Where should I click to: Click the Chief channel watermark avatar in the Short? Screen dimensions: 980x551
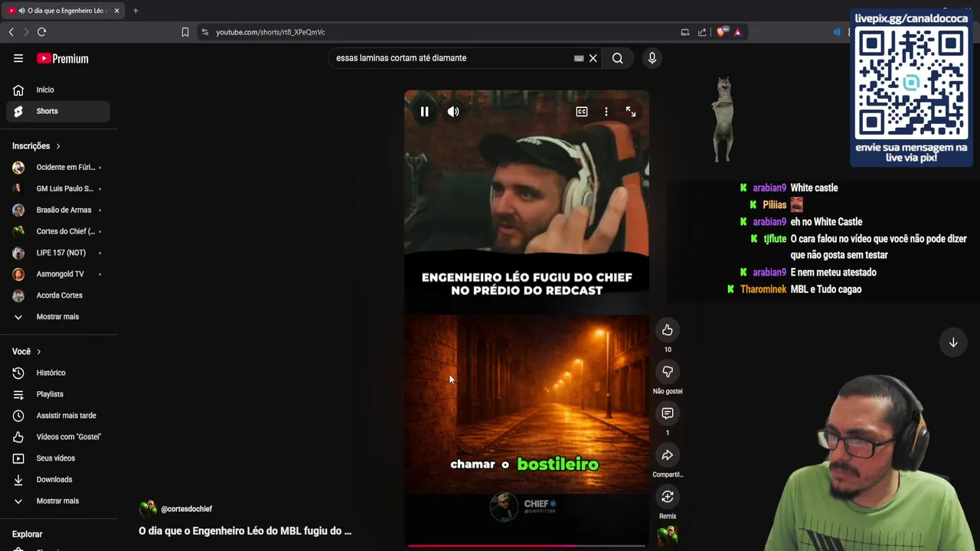click(x=504, y=507)
